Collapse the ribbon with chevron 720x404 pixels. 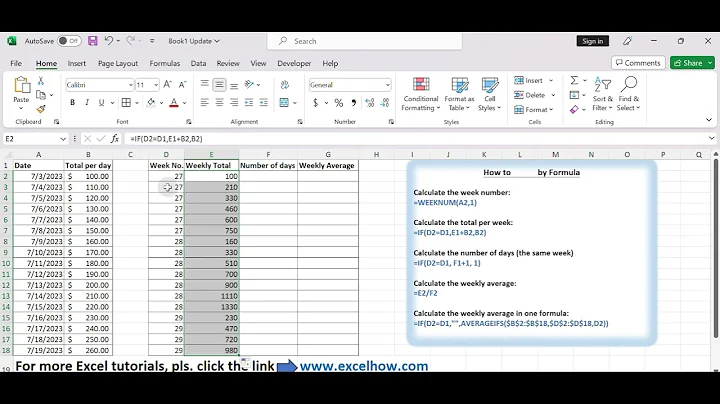tap(709, 120)
